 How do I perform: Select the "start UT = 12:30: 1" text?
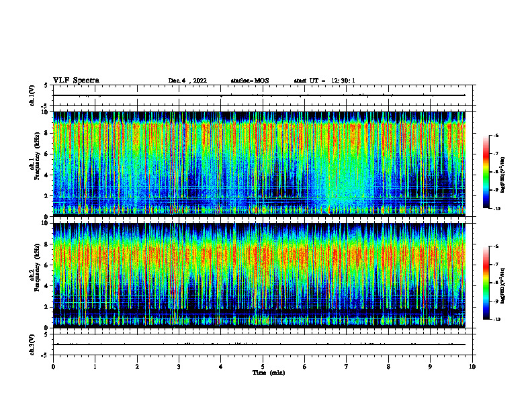[x=324, y=81]
